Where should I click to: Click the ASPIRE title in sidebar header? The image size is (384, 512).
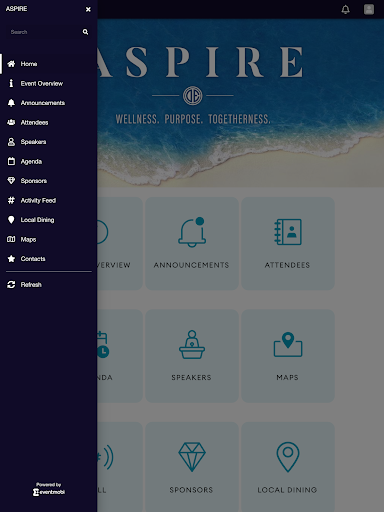coord(17,9)
